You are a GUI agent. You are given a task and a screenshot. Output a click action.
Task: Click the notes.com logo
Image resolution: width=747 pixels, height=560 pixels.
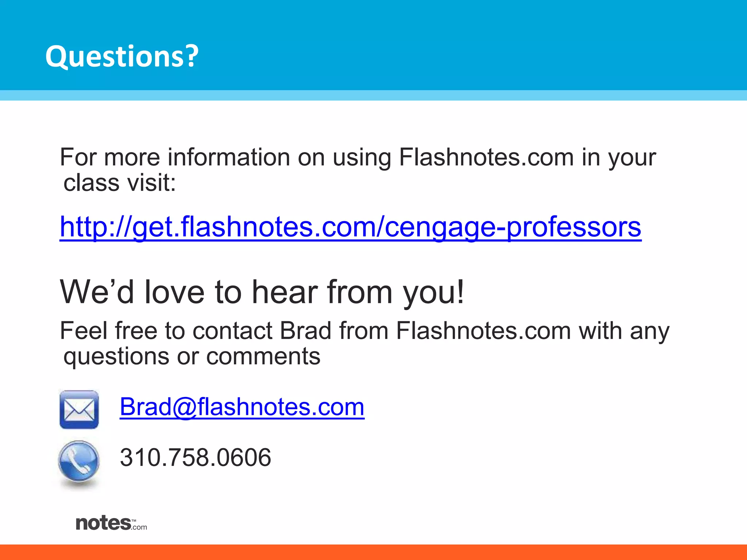point(111,524)
